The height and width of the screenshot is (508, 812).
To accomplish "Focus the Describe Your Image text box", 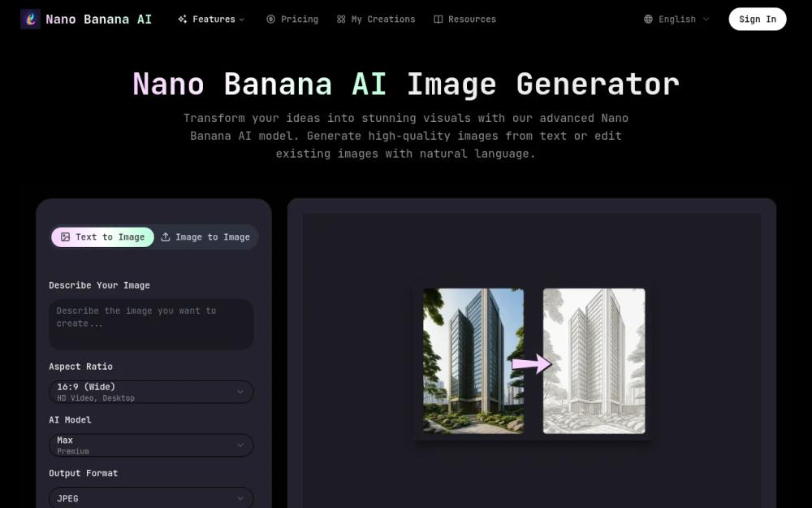I will [151, 324].
